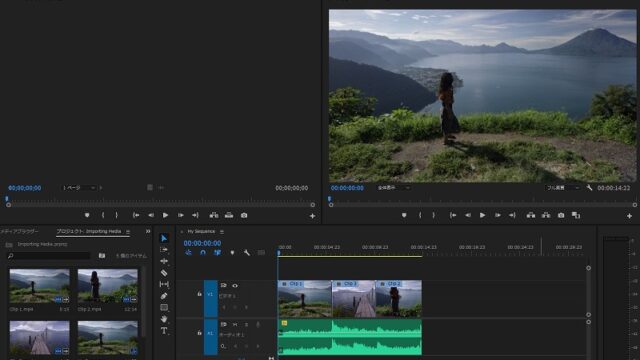Mute the A1 audio track
The image size is (640, 360).
click(x=235, y=325)
